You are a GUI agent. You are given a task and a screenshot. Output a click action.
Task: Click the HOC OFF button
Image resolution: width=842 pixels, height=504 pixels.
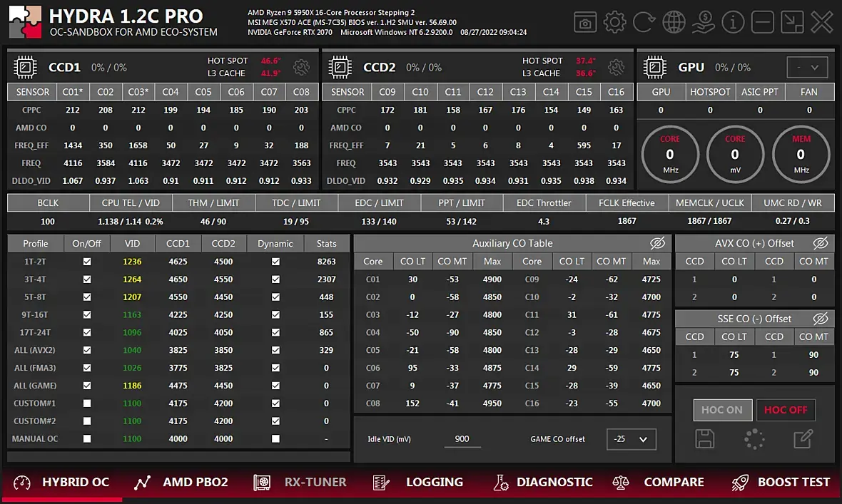[786, 410]
